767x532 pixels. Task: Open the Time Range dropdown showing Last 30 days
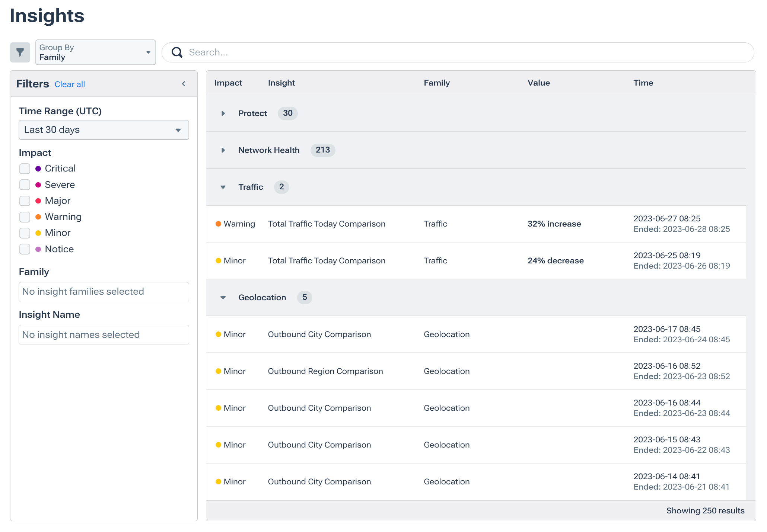pos(104,130)
